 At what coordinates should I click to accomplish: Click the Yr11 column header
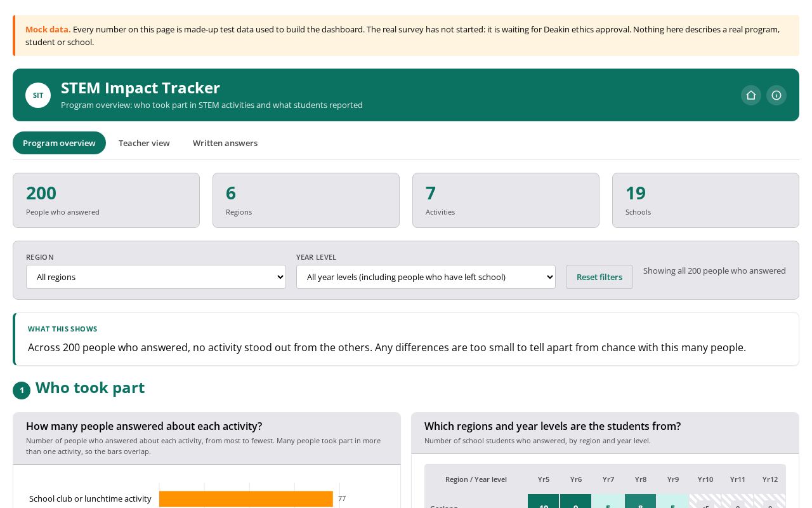738,479
